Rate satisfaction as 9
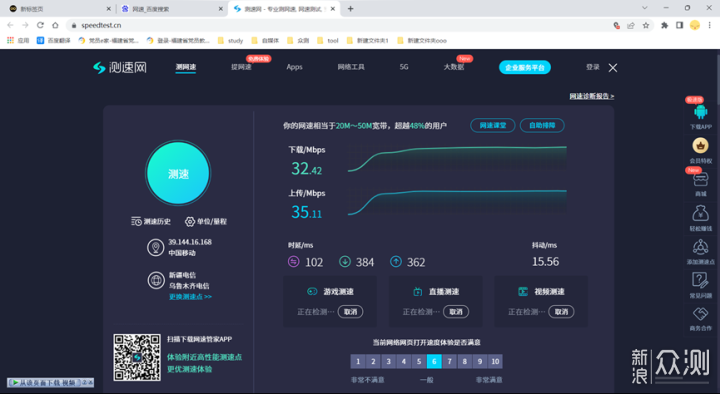The height and width of the screenshot is (394, 720). click(480, 361)
